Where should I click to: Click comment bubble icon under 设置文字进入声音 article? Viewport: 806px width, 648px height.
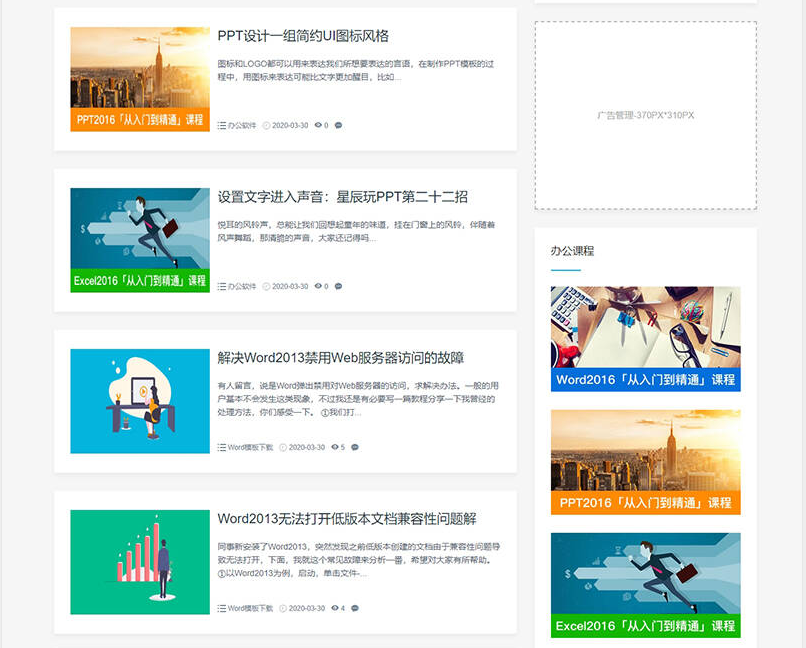pyautogui.click(x=338, y=287)
